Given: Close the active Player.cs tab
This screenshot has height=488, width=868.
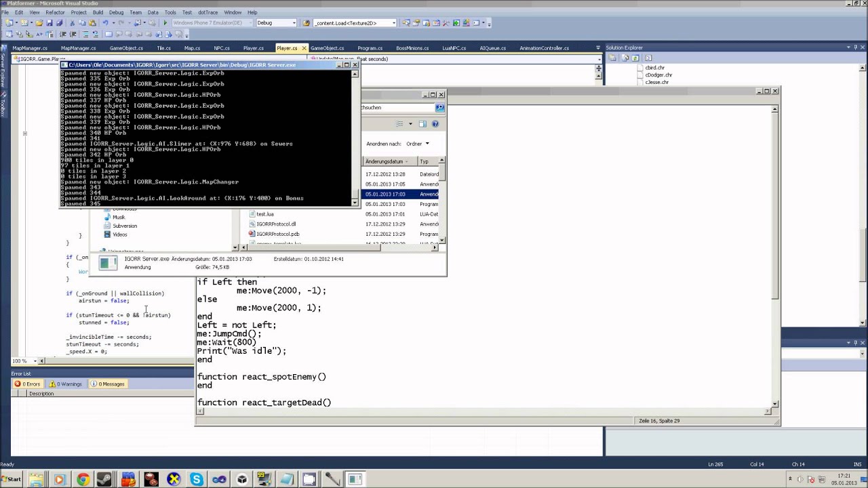Looking at the screenshot, I should click(x=304, y=48).
